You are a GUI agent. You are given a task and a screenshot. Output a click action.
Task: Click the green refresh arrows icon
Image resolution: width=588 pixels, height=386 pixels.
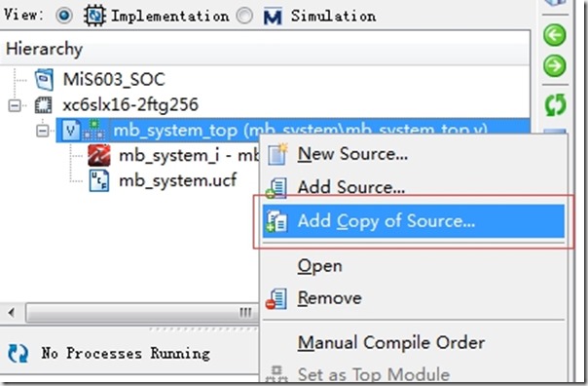(555, 104)
